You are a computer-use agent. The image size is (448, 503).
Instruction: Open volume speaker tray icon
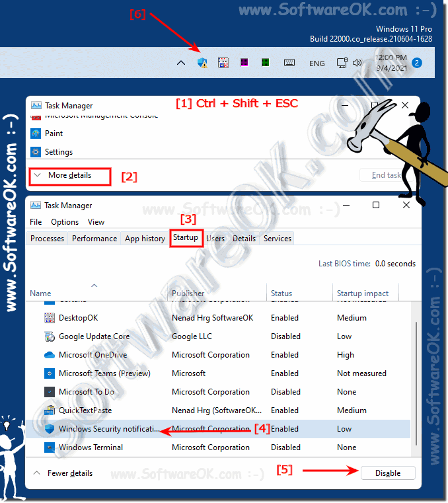pyautogui.click(x=357, y=63)
